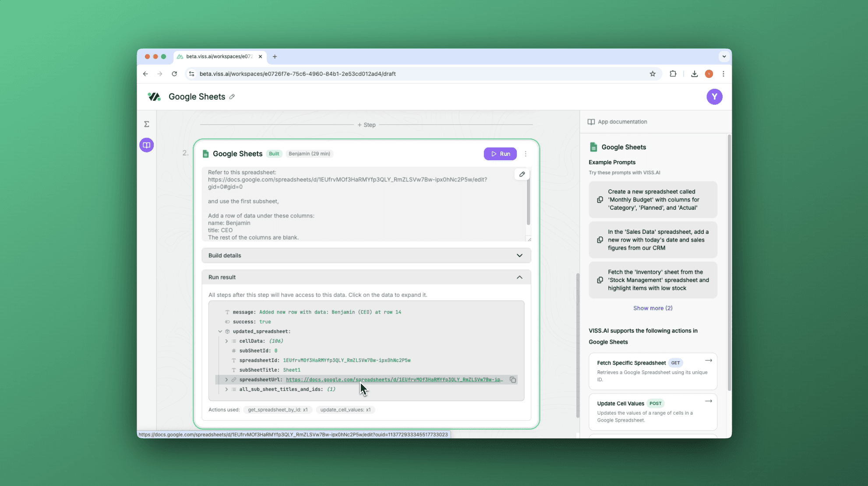
Task: Open the Update Cell Values card
Action: point(653,412)
